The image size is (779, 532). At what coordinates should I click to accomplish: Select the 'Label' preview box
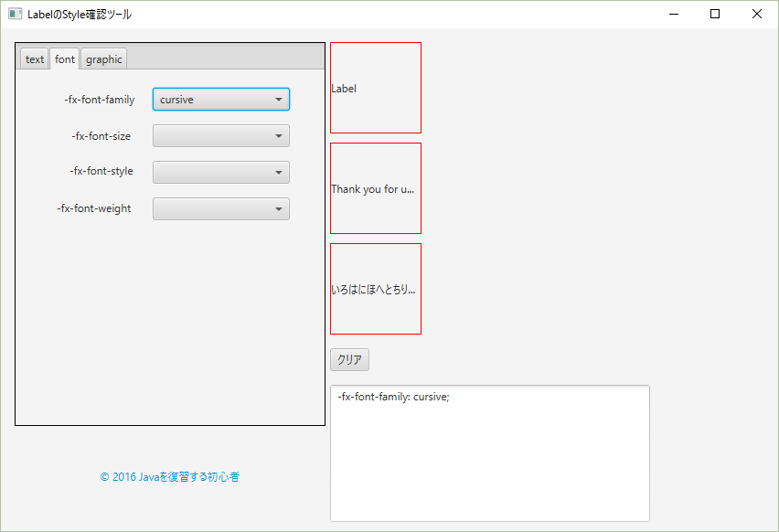click(x=375, y=87)
